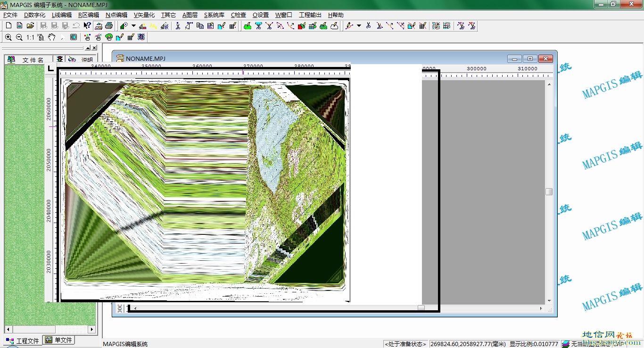Open the 工程输出 menu

310,15
